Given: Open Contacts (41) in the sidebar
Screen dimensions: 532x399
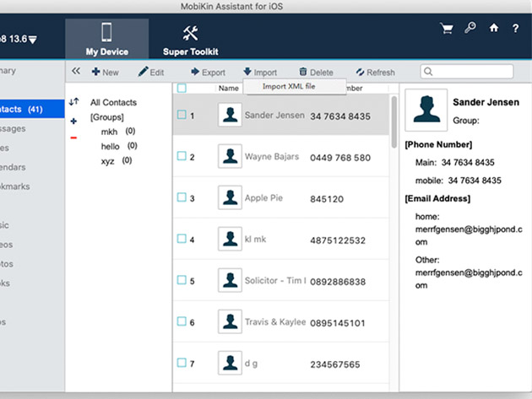Looking at the screenshot, I should pos(32,109).
